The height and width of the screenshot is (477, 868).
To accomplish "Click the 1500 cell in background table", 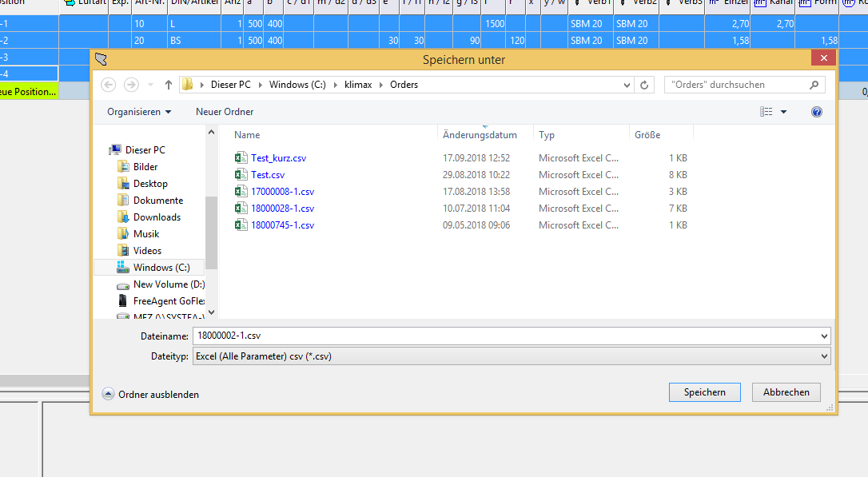I will 494,24.
